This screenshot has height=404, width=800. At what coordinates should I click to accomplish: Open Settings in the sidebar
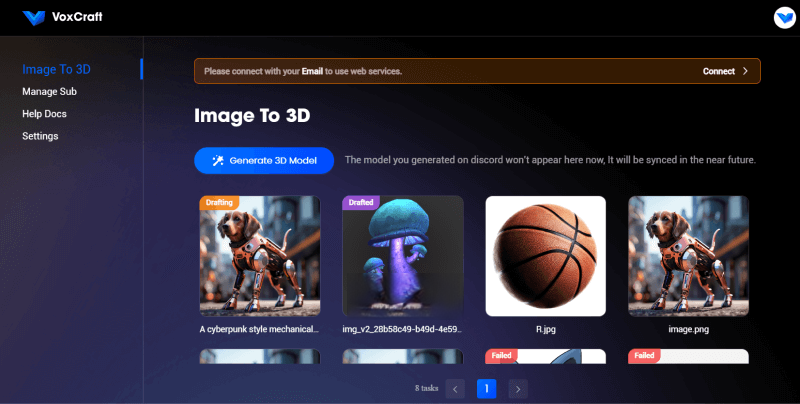tap(40, 136)
